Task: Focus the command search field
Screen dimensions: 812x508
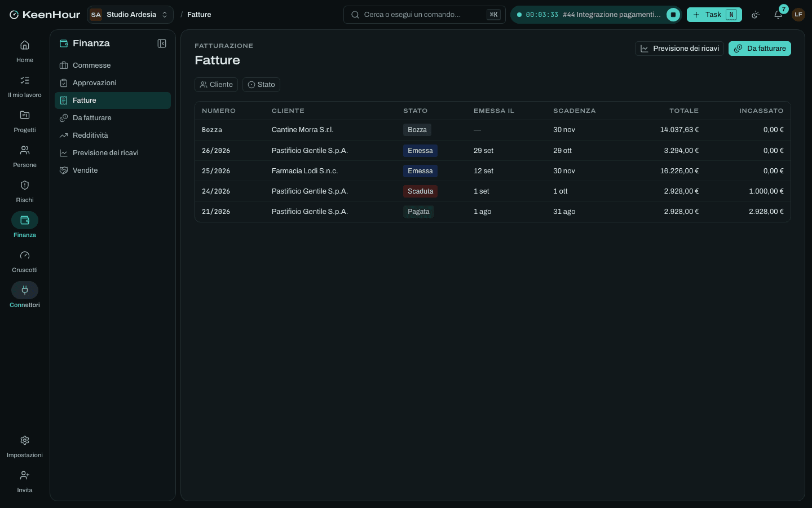Action: [424, 15]
